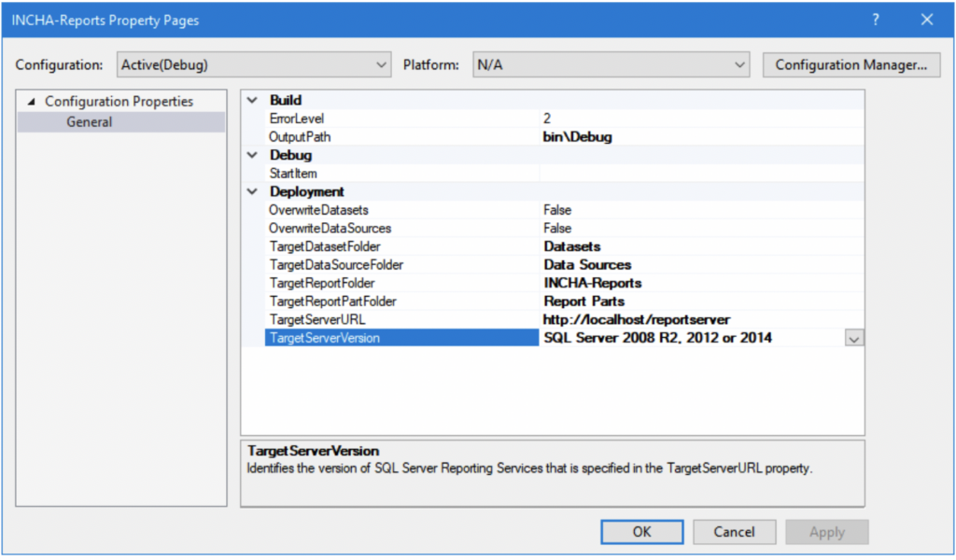Screen dimensions: 956x560
Task: Select the General tree item
Action: (89, 121)
